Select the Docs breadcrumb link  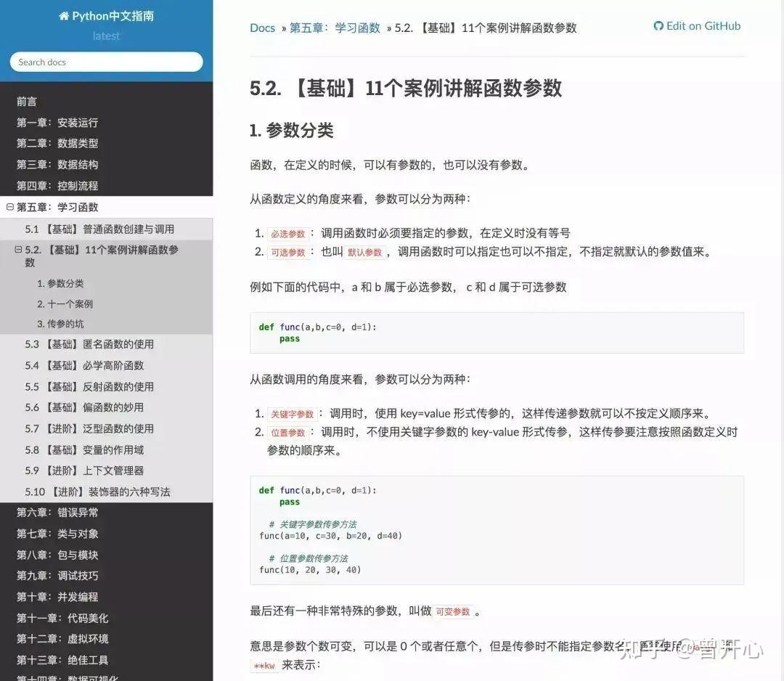pyautogui.click(x=262, y=28)
